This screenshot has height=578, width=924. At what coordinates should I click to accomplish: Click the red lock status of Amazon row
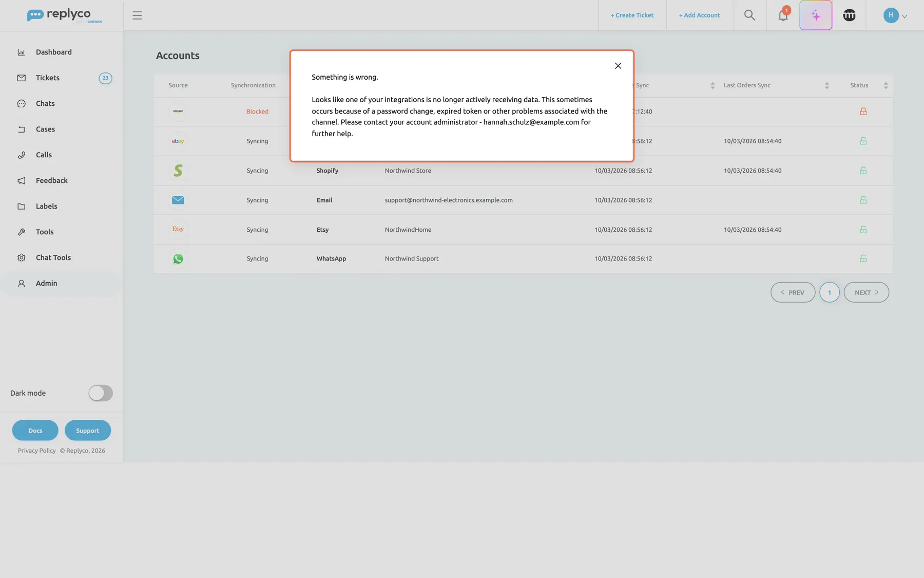click(863, 111)
